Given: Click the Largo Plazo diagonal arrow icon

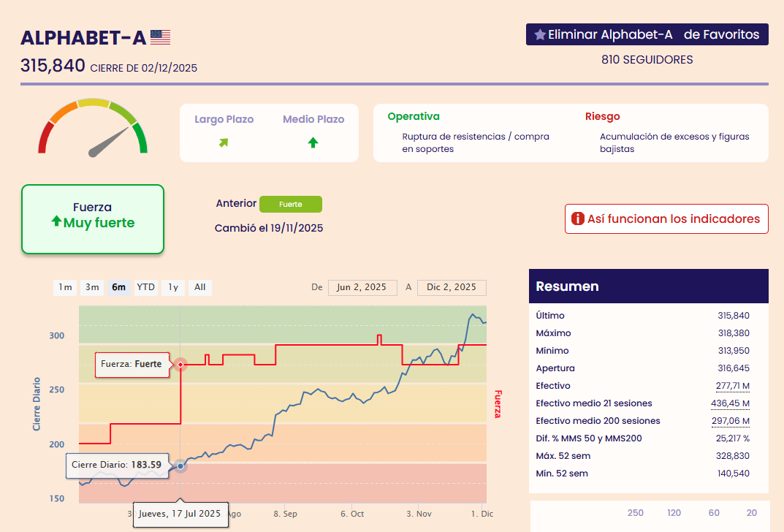Looking at the screenshot, I should pos(224,143).
